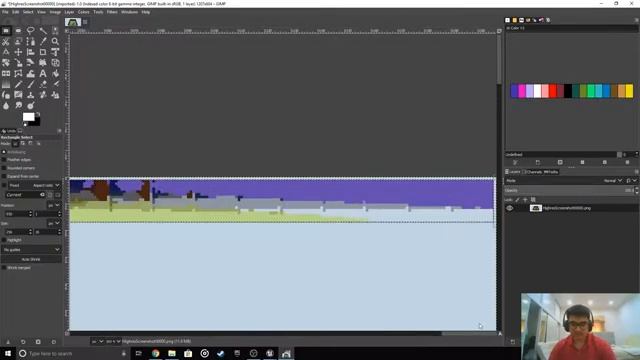This screenshot has height=360, width=640.
Task: Select the Clone stamp tool
Action: click(31, 95)
